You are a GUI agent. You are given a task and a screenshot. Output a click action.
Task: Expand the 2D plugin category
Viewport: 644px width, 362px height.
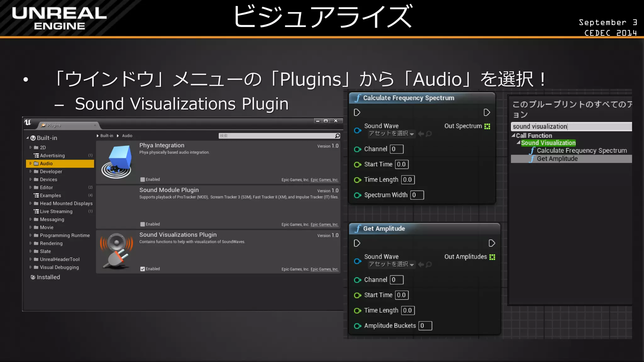(31, 147)
